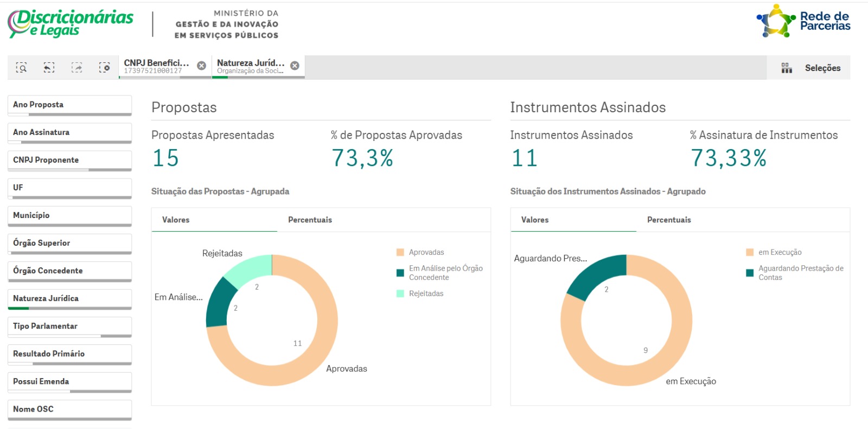Screen dimensions: 868x429
Task: Step forward one selection
Action: pos(76,68)
